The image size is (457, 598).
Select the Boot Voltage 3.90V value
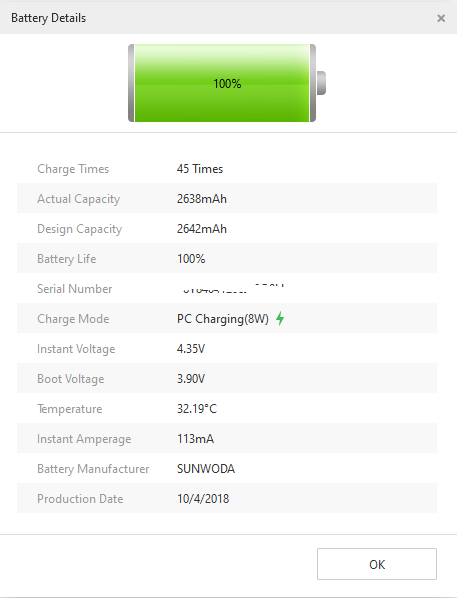click(191, 379)
